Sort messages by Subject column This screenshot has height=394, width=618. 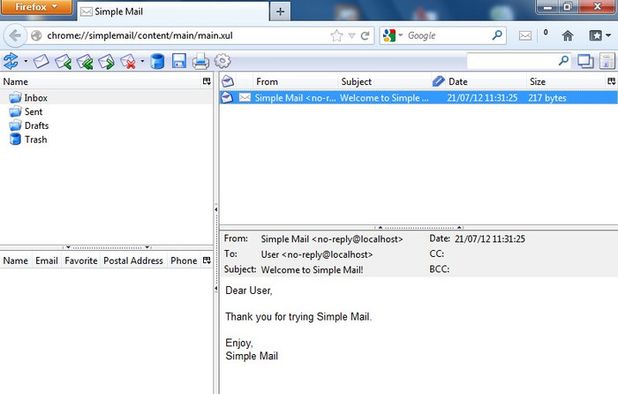tap(383, 82)
